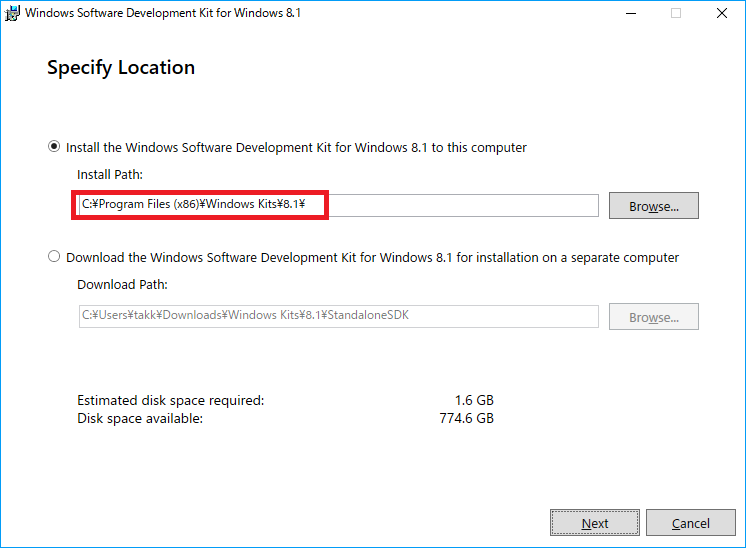746x548 pixels.
Task: Click the installer icon in the title bar
Action: (12, 13)
